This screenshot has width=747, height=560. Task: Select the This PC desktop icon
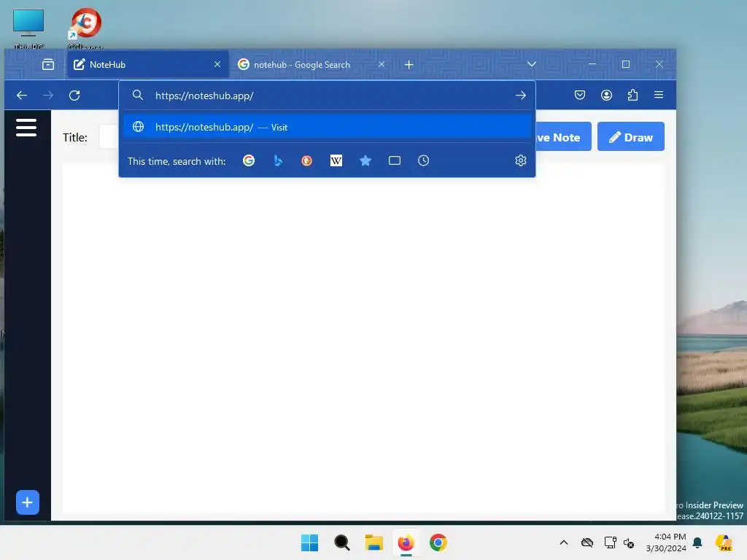(28, 28)
